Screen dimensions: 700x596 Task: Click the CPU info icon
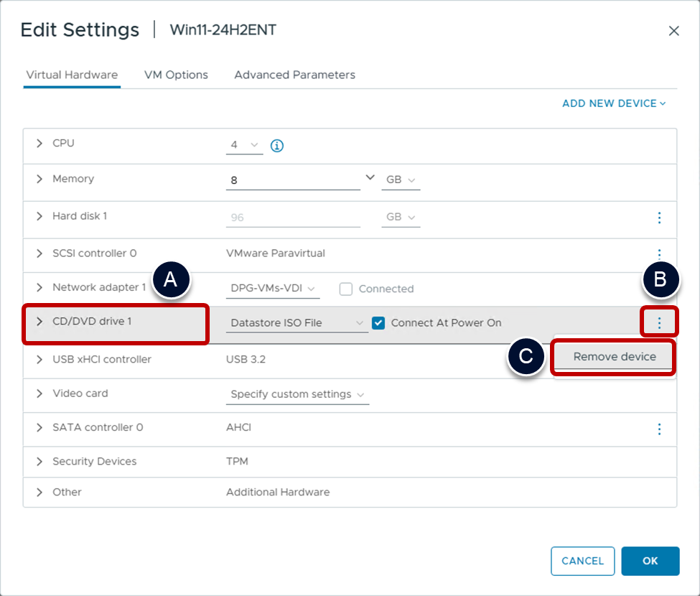point(277,146)
